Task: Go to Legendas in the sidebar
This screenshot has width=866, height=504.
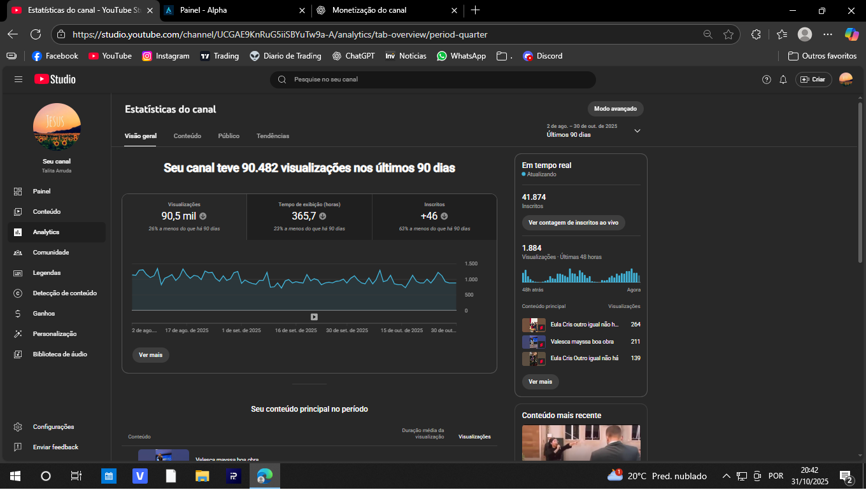Action: click(46, 273)
